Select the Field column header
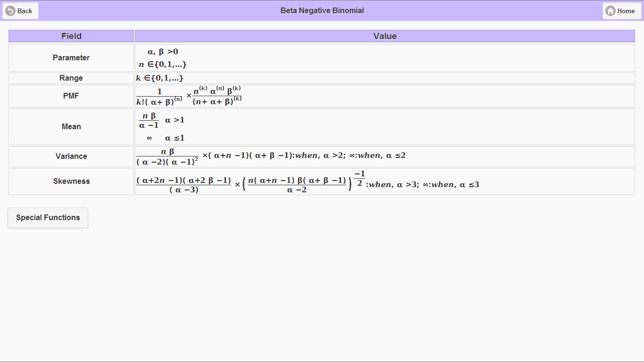This screenshot has width=644, height=362. (71, 36)
